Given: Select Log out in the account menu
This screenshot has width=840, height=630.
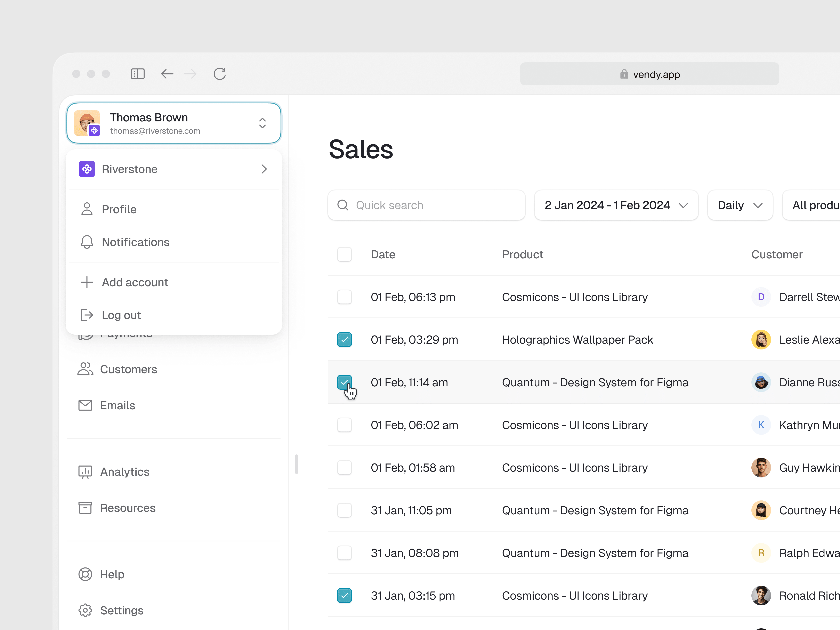Looking at the screenshot, I should pyautogui.click(x=174, y=315).
